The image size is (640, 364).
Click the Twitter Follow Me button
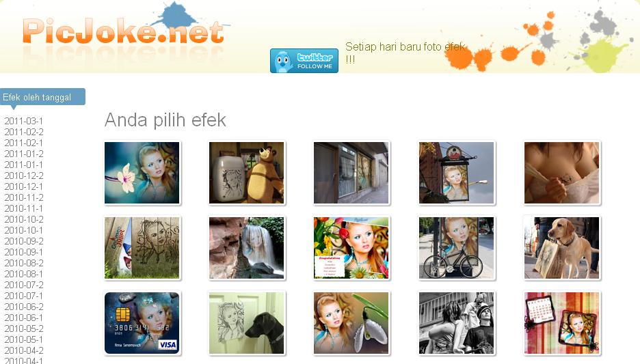(x=304, y=61)
